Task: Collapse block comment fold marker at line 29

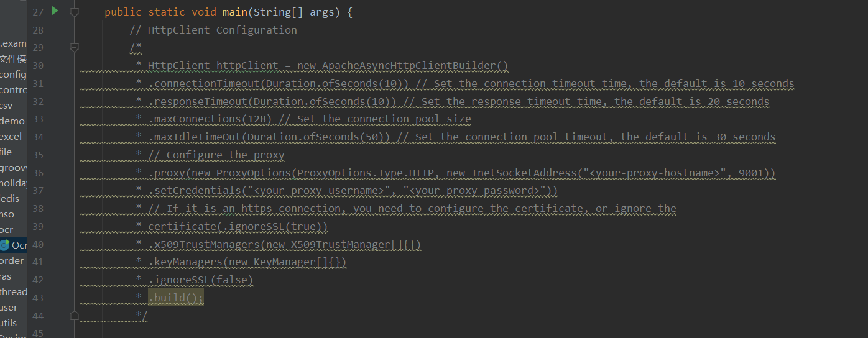Action: (75, 47)
